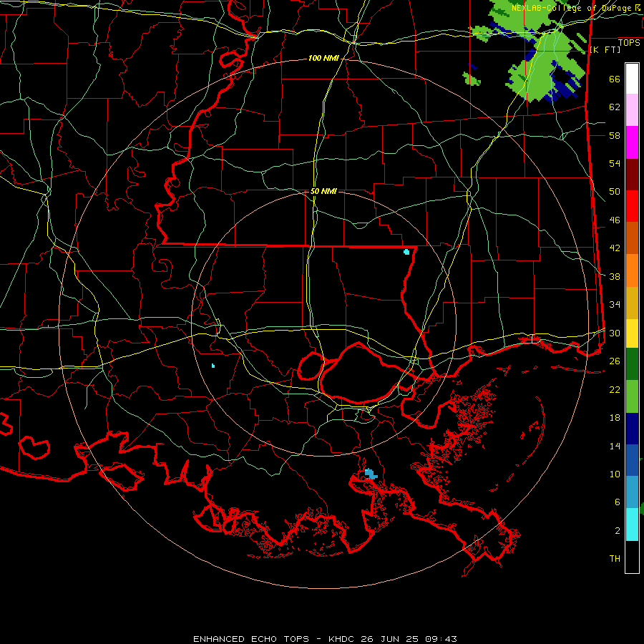
Task: Click the '46' legend value
Action: point(615,220)
